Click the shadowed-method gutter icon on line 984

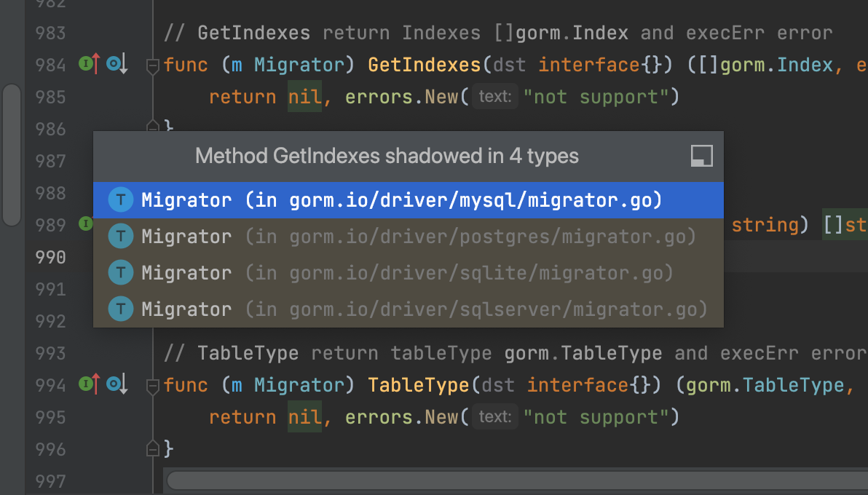117,65
